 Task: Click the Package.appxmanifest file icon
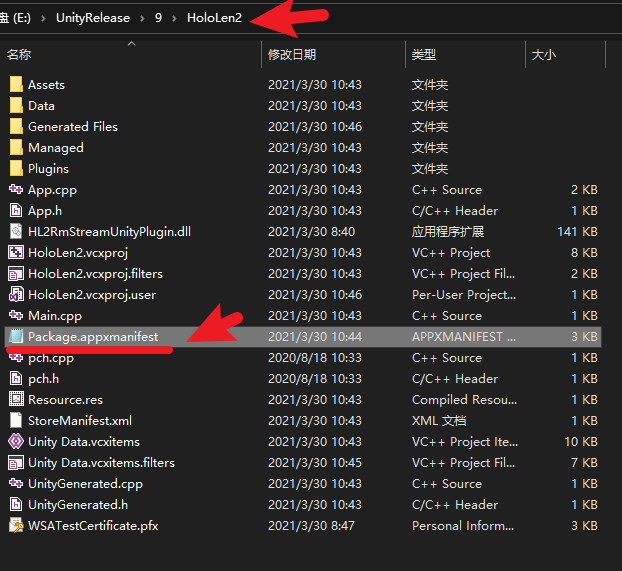[16, 336]
